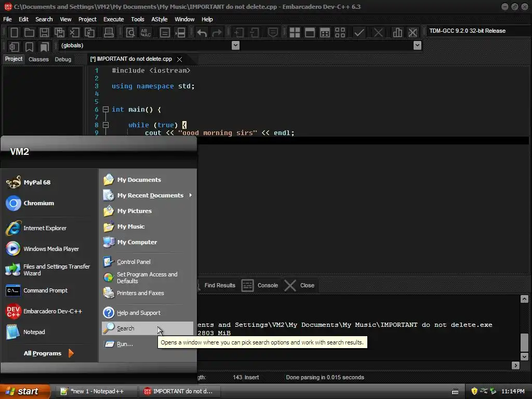Expand All Programs in Start menu
The image size is (532, 399).
click(48, 353)
